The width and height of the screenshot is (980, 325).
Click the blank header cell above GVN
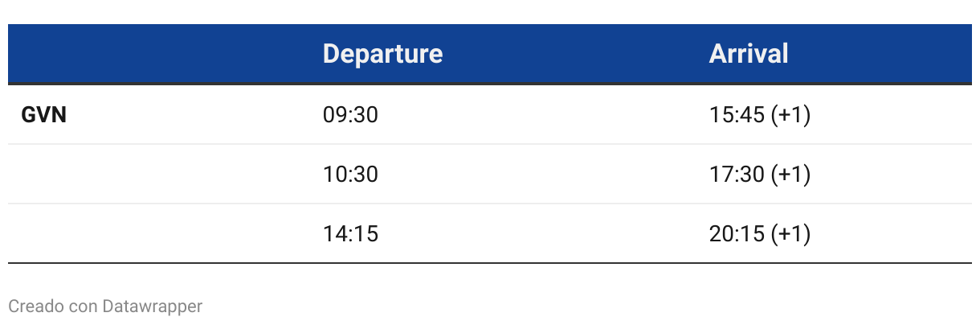point(159,54)
